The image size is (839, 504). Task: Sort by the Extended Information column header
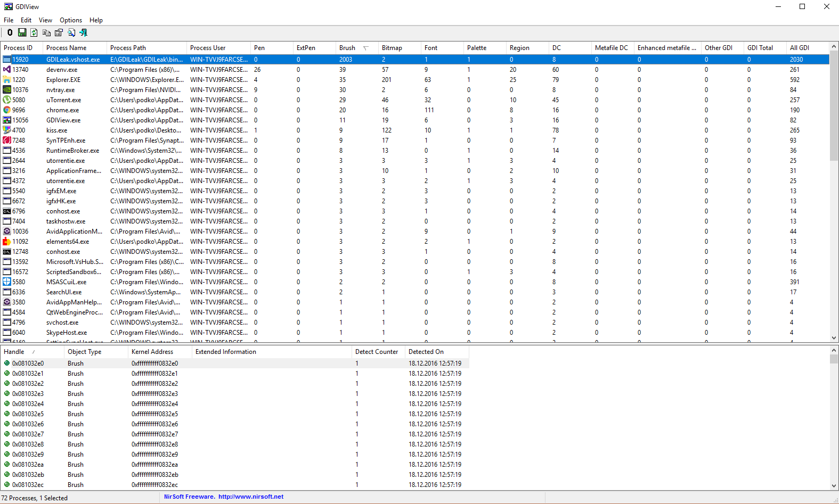click(272, 352)
